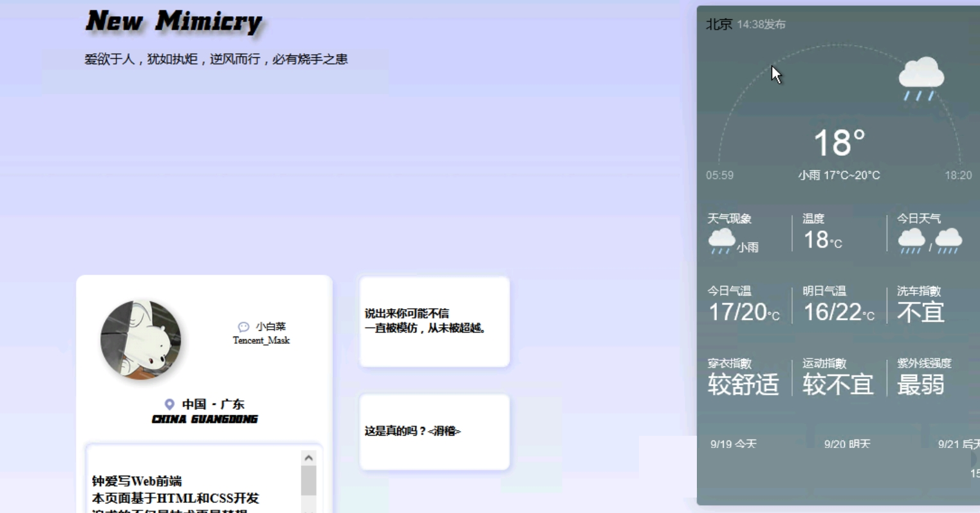Click the New Mimicry site title
The height and width of the screenshot is (513, 980).
coord(174,21)
